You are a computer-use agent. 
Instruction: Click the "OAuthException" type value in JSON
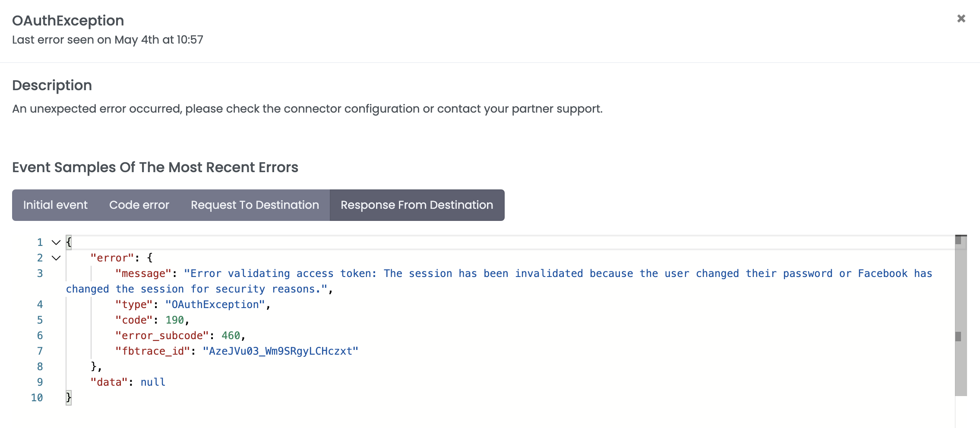(x=215, y=305)
